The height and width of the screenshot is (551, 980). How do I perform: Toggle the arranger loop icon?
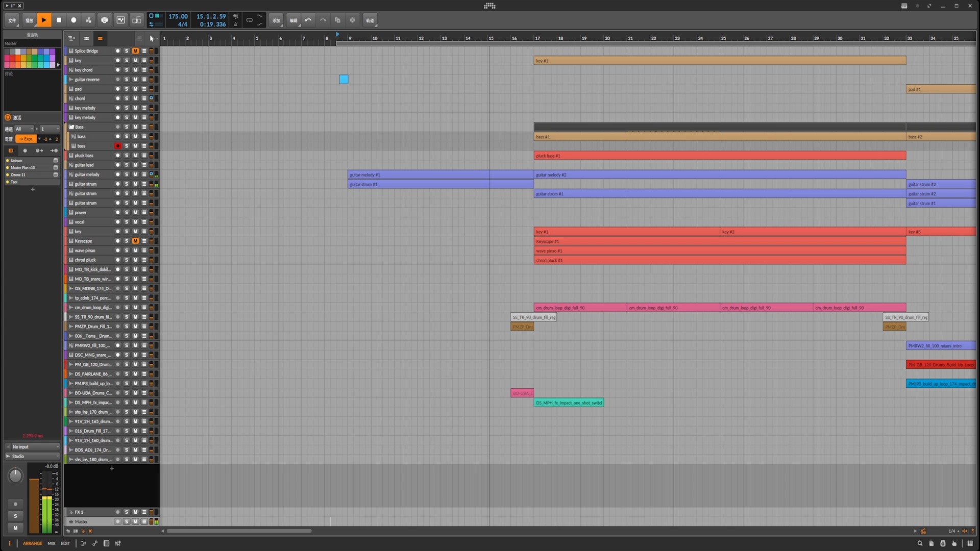pos(250,20)
